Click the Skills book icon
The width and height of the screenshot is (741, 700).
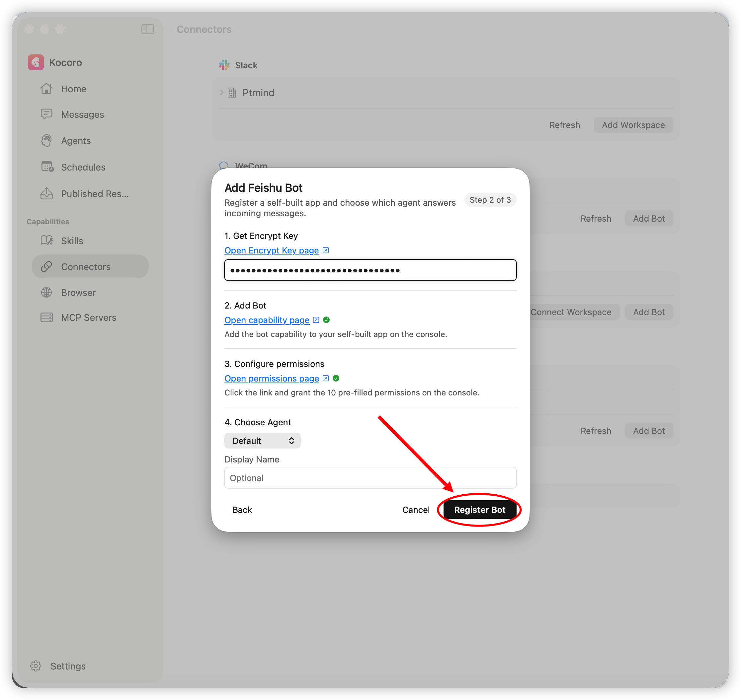47,241
